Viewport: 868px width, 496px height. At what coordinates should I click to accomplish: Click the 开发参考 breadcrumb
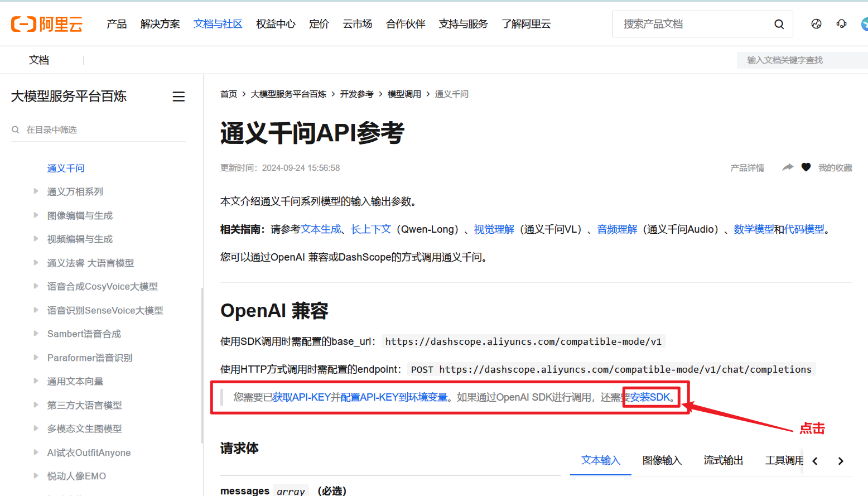point(357,94)
